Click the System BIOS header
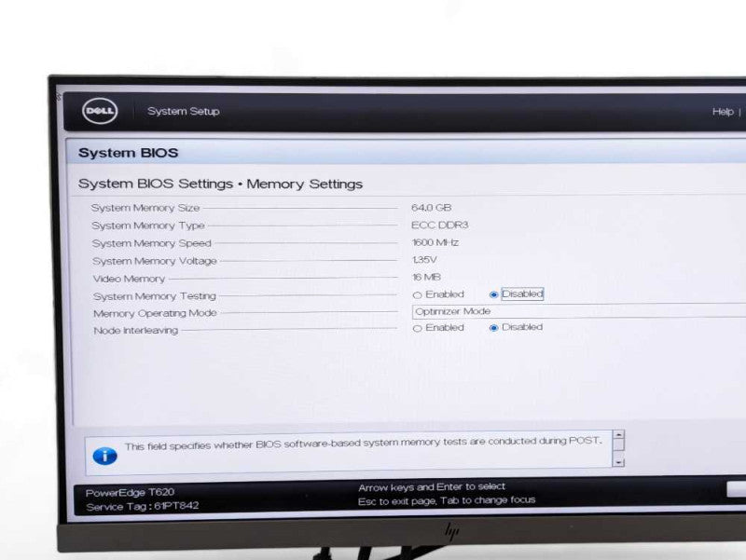The width and height of the screenshot is (746, 560). (x=128, y=153)
